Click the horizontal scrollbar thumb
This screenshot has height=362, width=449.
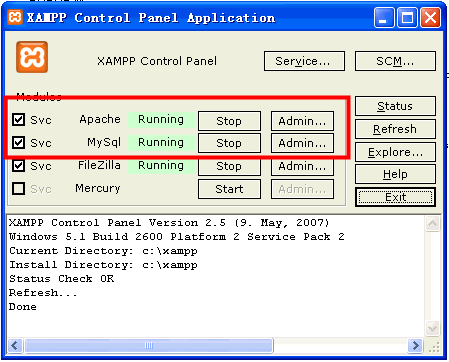(149, 345)
